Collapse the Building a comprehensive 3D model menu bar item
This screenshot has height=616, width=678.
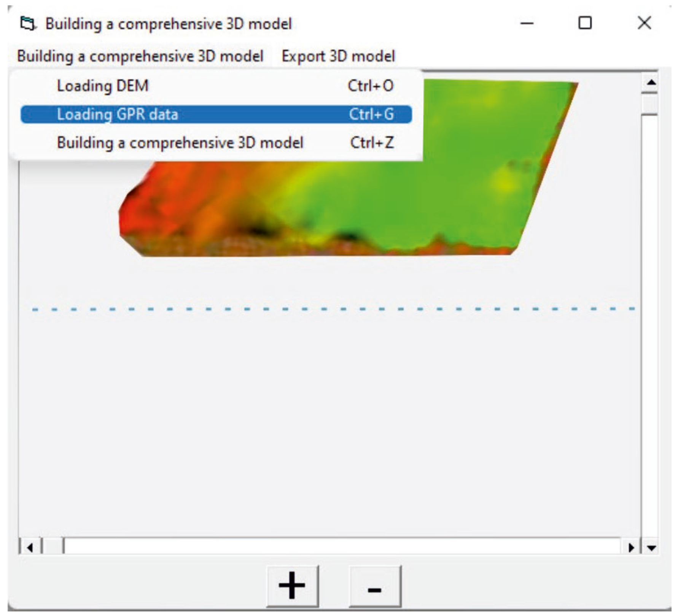click(x=140, y=56)
